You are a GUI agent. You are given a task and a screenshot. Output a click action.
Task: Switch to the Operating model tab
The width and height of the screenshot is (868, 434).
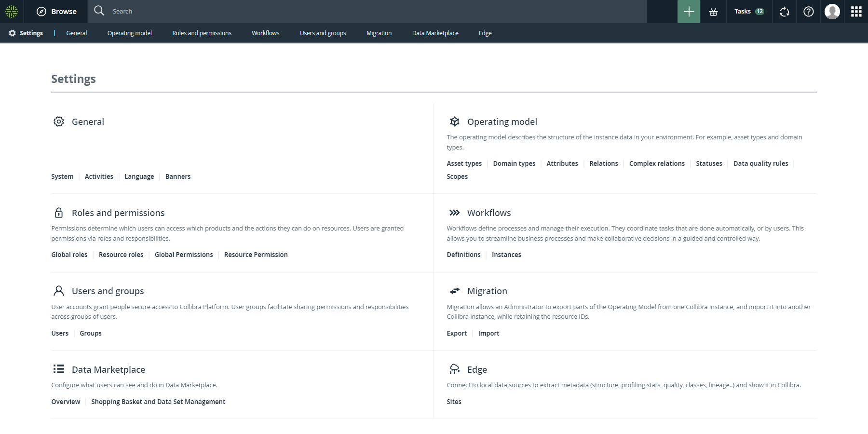coord(129,33)
